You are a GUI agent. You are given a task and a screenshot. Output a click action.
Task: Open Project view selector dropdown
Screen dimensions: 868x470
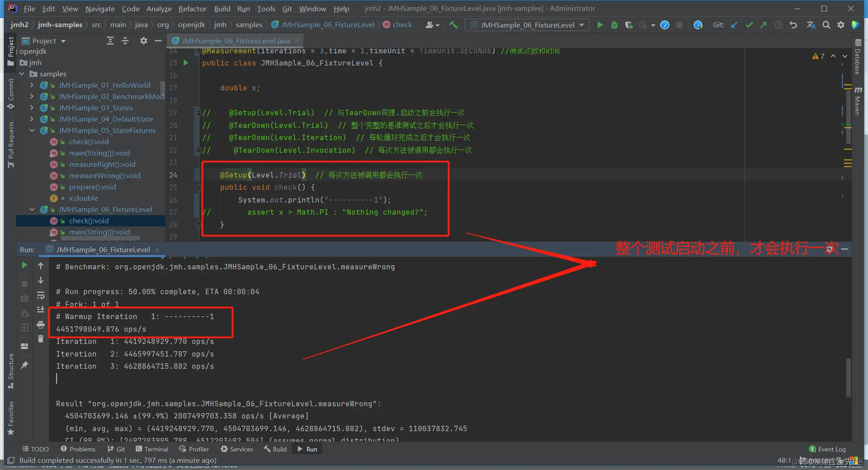click(44, 41)
